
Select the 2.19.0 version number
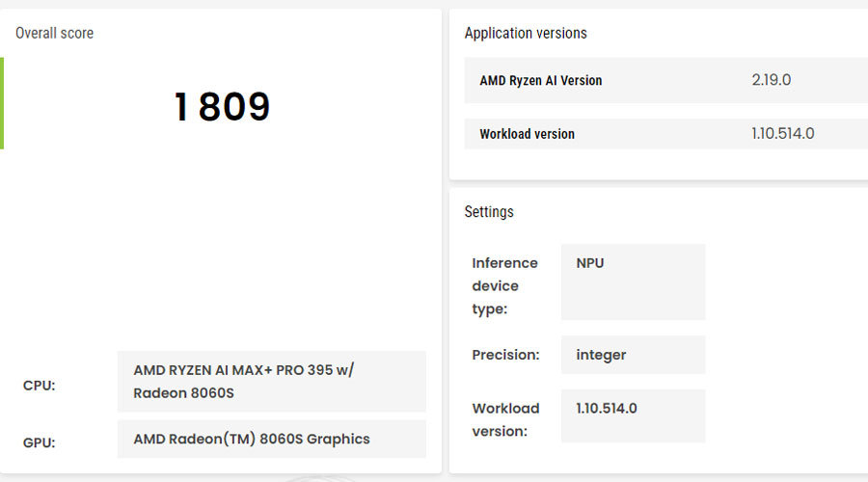(772, 80)
